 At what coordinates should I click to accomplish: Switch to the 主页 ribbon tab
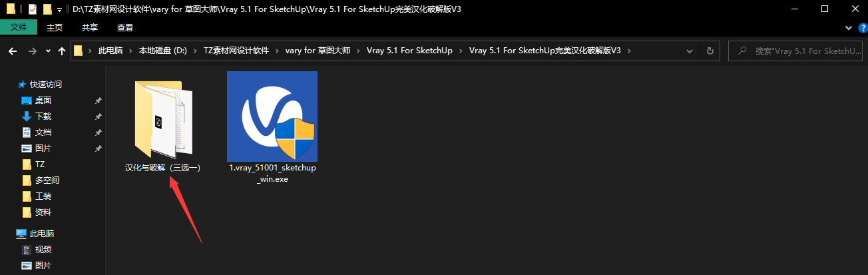point(55,27)
